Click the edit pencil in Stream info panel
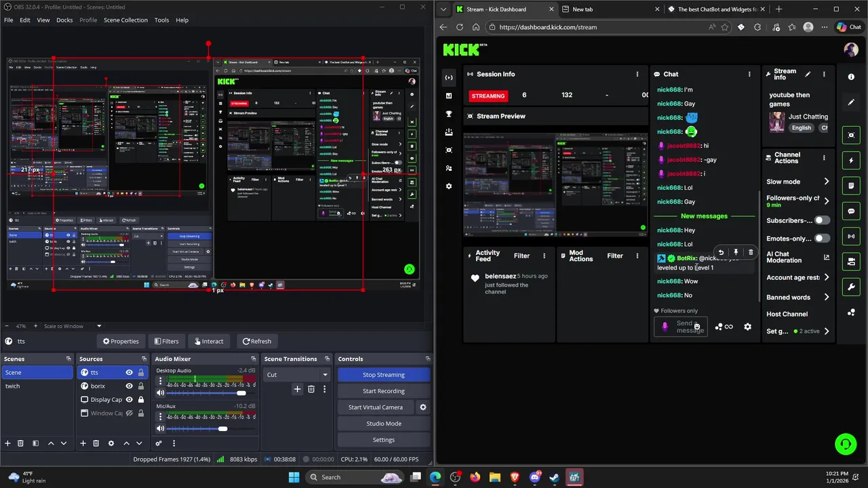Viewport: 868px width, 488px height. (x=808, y=74)
